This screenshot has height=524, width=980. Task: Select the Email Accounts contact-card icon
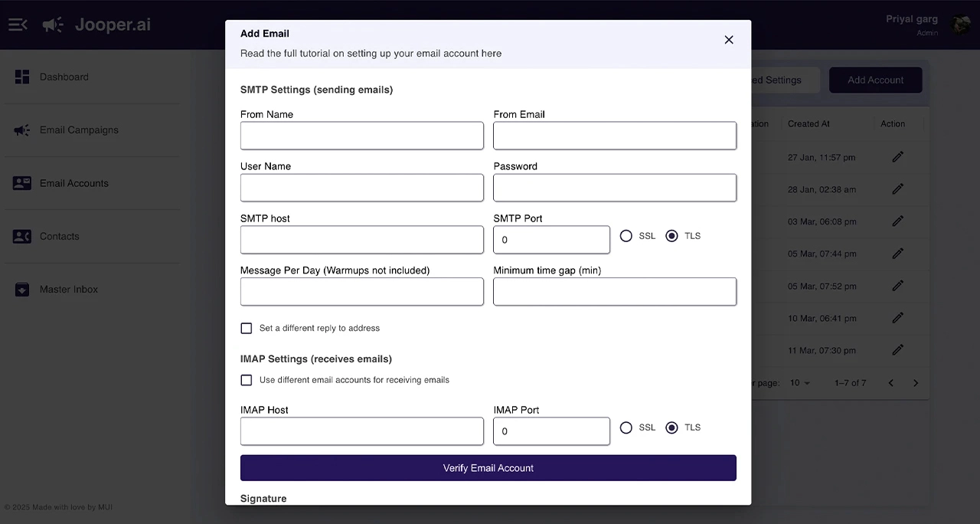tap(22, 182)
